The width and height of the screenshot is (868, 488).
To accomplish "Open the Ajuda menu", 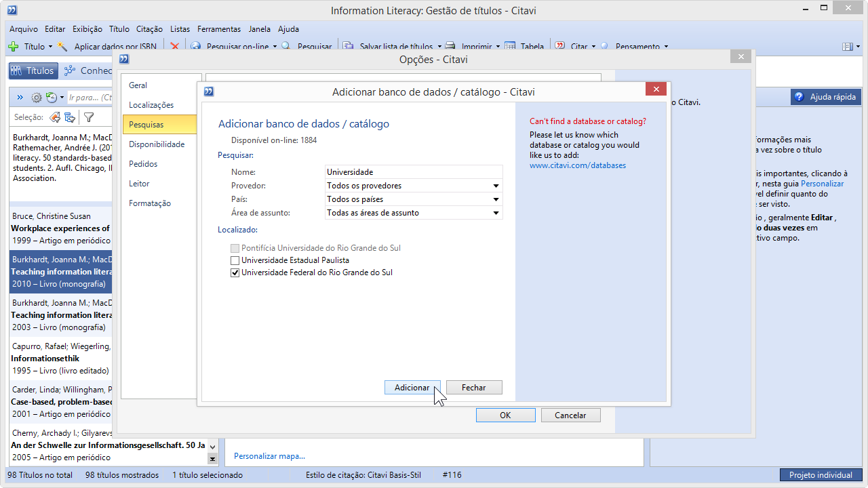I will pos(288,29).
